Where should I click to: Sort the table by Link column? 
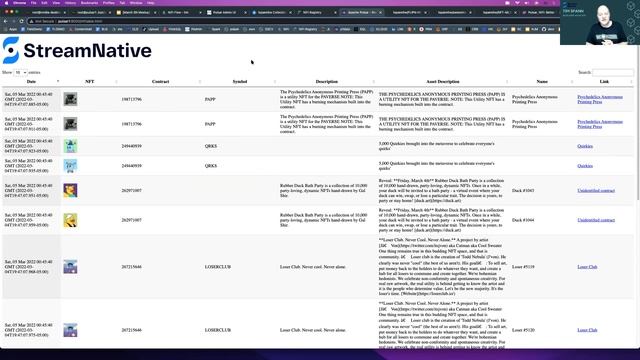[604, 82]
